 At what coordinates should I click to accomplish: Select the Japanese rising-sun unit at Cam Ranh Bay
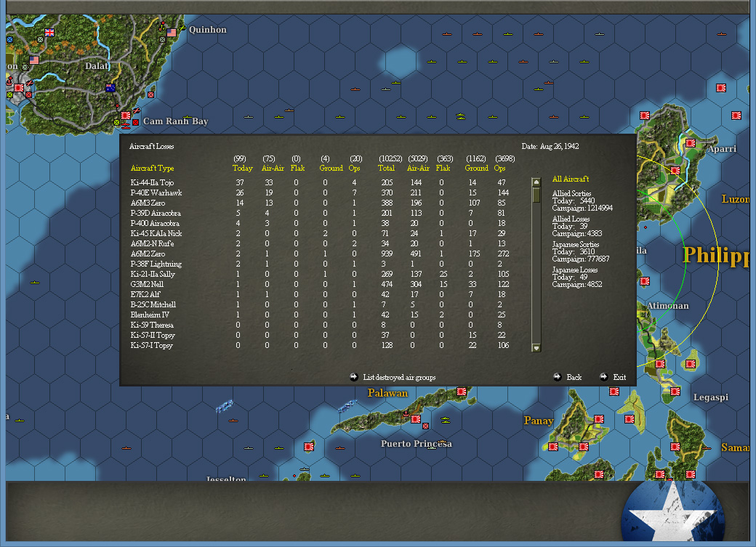(126, 116)
